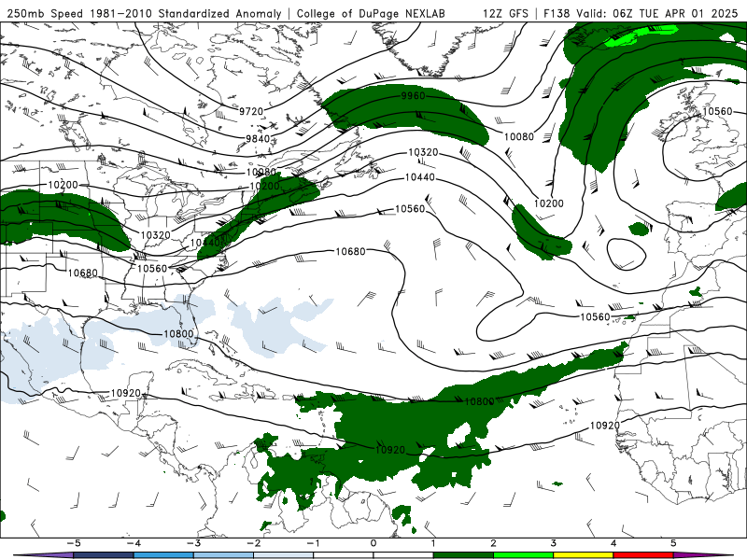Click the green anomaly area over Newfoundland coast
The height and width of the screenshot is (560, 747).
[x=405, y=114]
